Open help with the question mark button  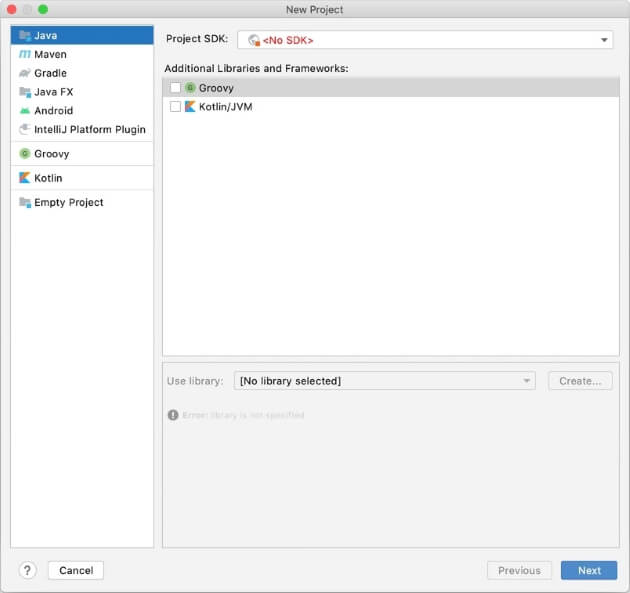click(x=27, y=570)
